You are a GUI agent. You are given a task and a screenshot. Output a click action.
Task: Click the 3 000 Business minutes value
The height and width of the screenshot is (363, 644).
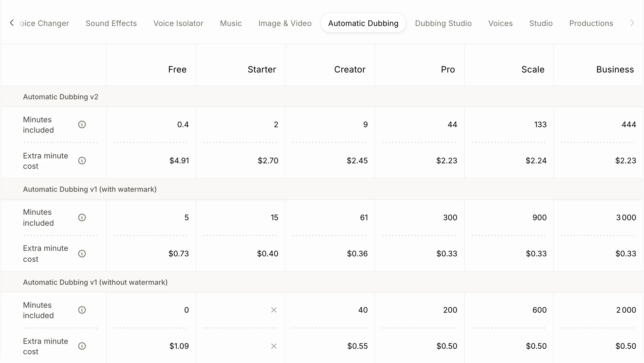coord(626,217)
